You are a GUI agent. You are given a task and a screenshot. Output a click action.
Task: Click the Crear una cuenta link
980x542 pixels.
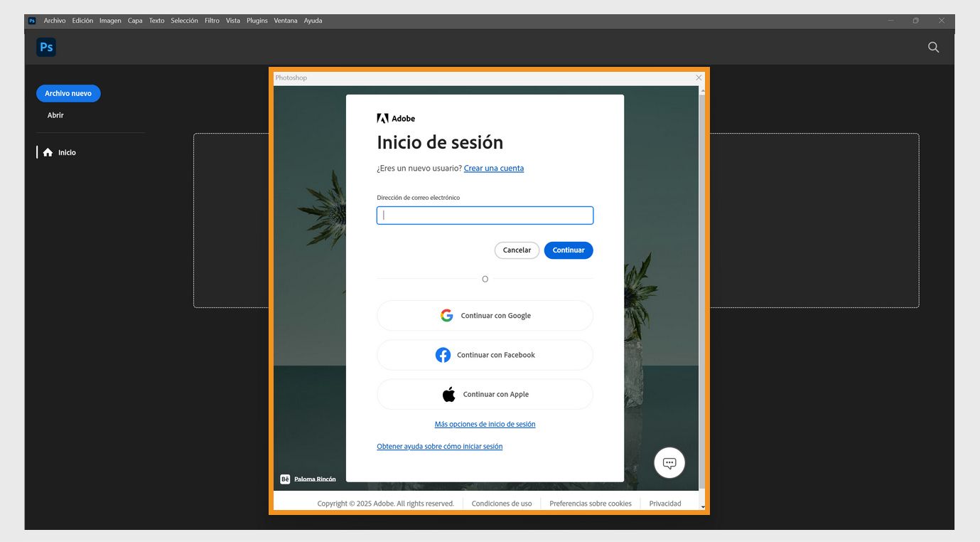tap(494, 169)
